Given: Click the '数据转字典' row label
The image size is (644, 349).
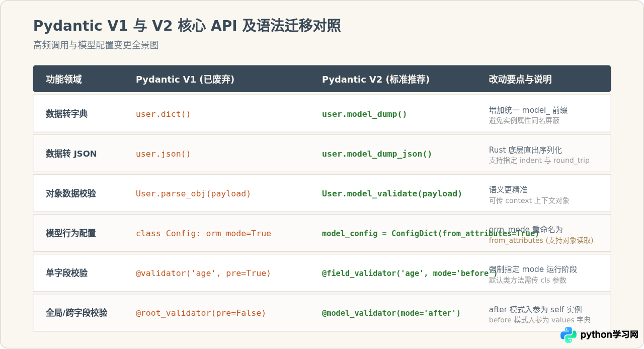Looking at the screenshot, I should click(66, 114).
